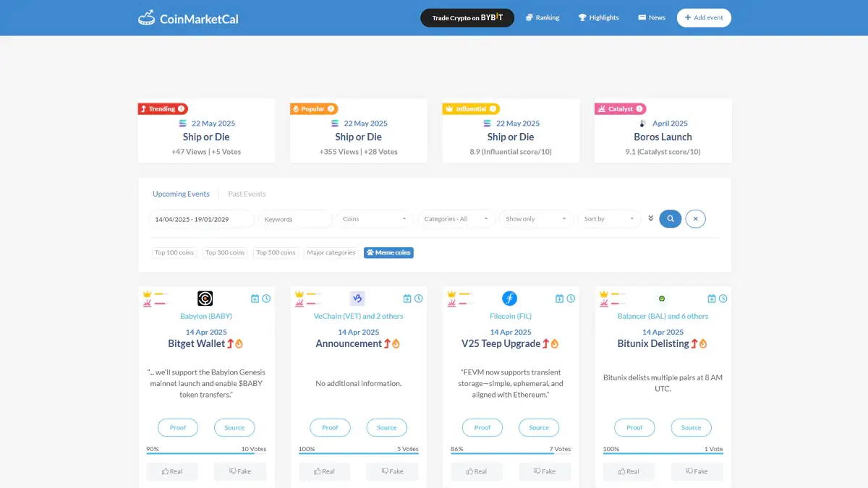The width and height of the screenshot is (868, 488).
Task: Click the Catalyst badge info icon
Action: click(640, 109)
